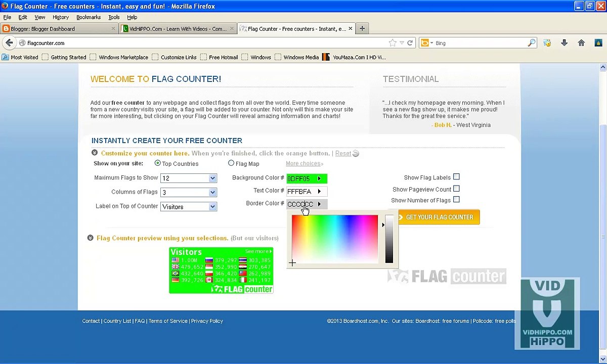The image size is (607, 364).
Task: Click the Bing search engine icon
Action: [x=425, y=43]
